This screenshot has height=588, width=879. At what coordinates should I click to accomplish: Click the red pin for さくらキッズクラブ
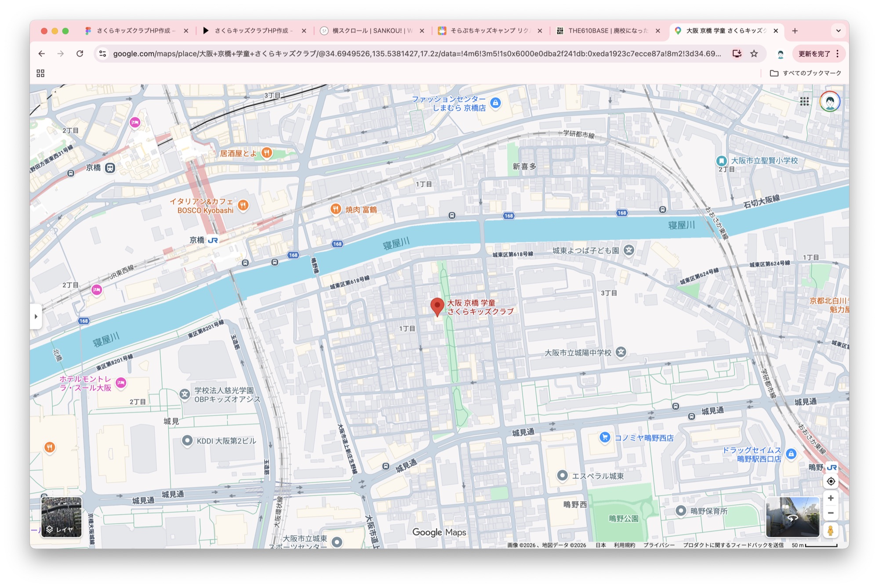point(437,307)
